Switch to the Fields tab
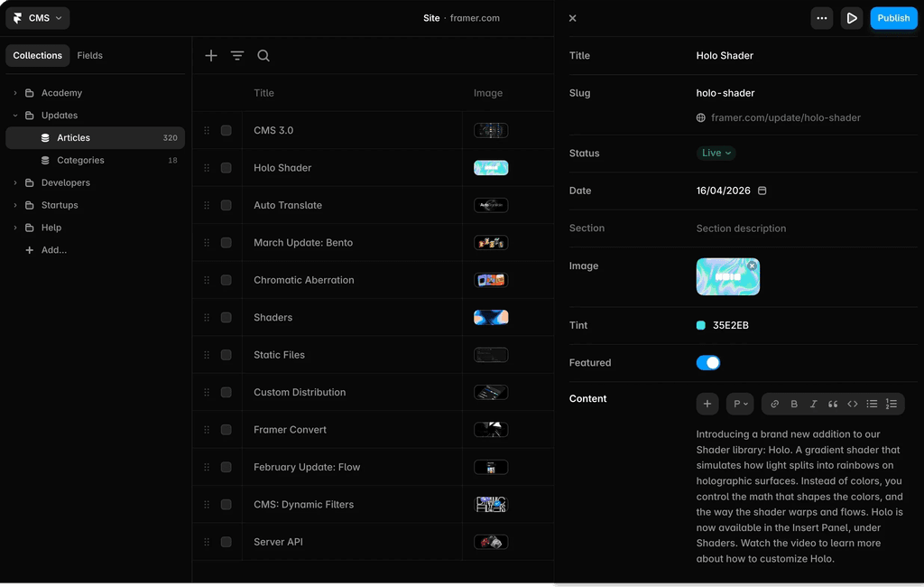This screenshot has width=924, height=587. [x=89, y=55]
